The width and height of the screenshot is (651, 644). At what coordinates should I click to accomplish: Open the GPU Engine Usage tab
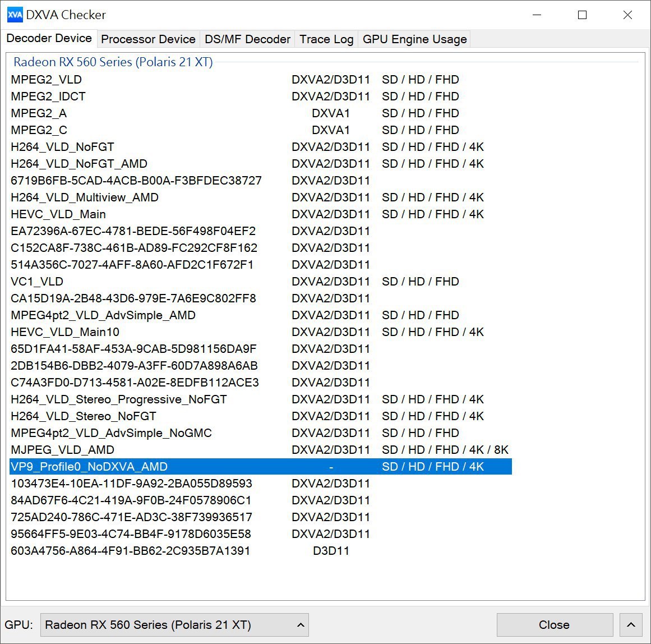414,39
